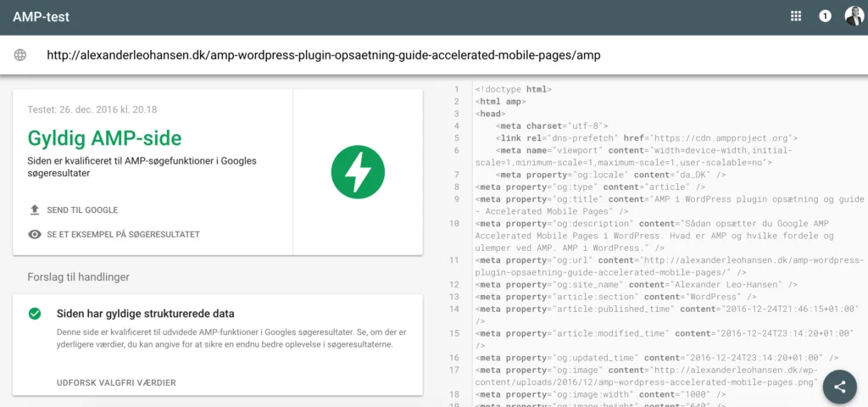
Task: Click the meta viewport code line
Action: click(x=634, y=157)
